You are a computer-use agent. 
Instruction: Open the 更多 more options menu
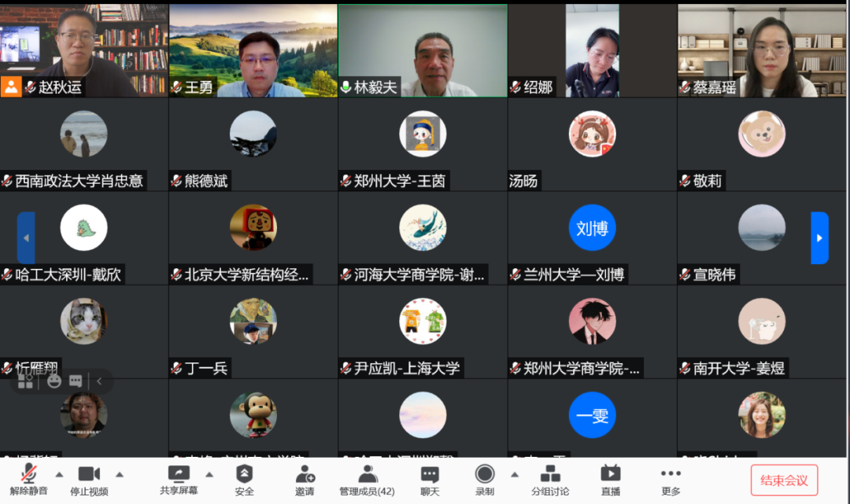pos(671,480)
